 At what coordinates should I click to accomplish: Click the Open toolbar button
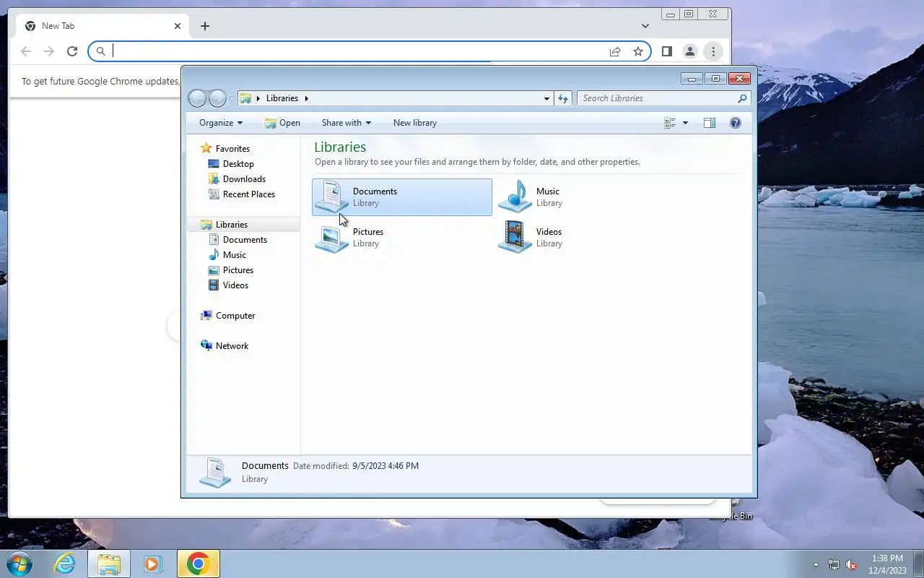pos(282,123)
